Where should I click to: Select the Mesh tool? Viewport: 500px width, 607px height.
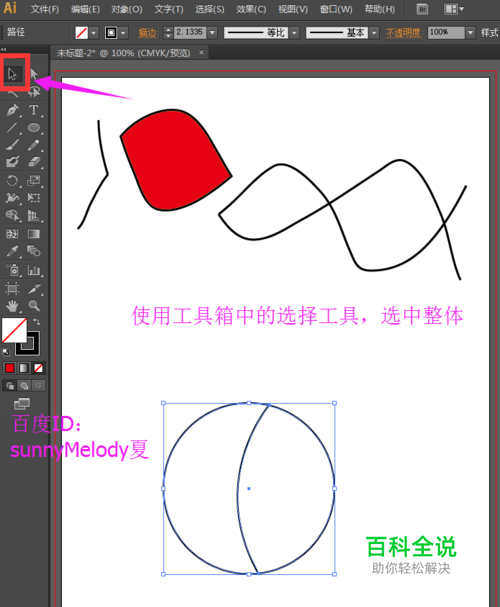(12, 234)
